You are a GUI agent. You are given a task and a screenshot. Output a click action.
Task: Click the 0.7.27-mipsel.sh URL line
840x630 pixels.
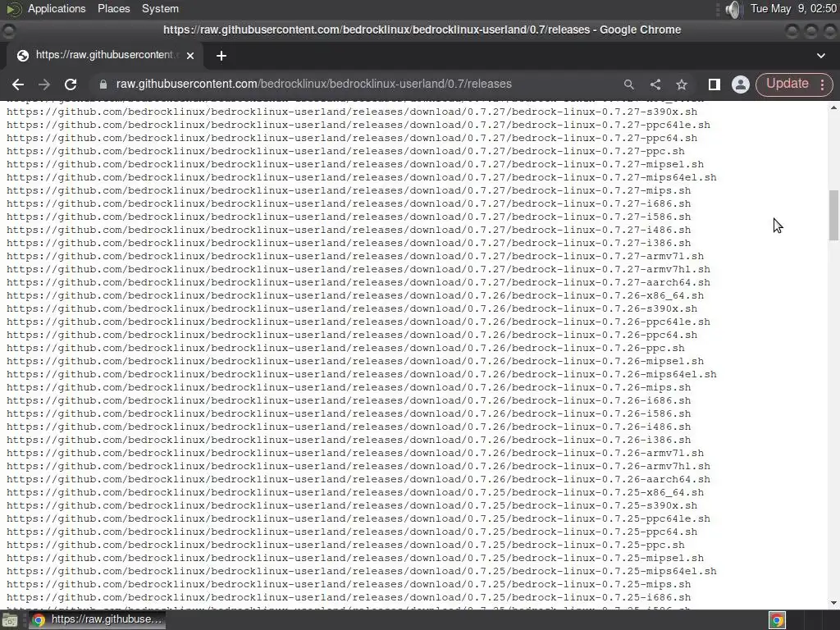pyautogui.click(x=355, y=164)
